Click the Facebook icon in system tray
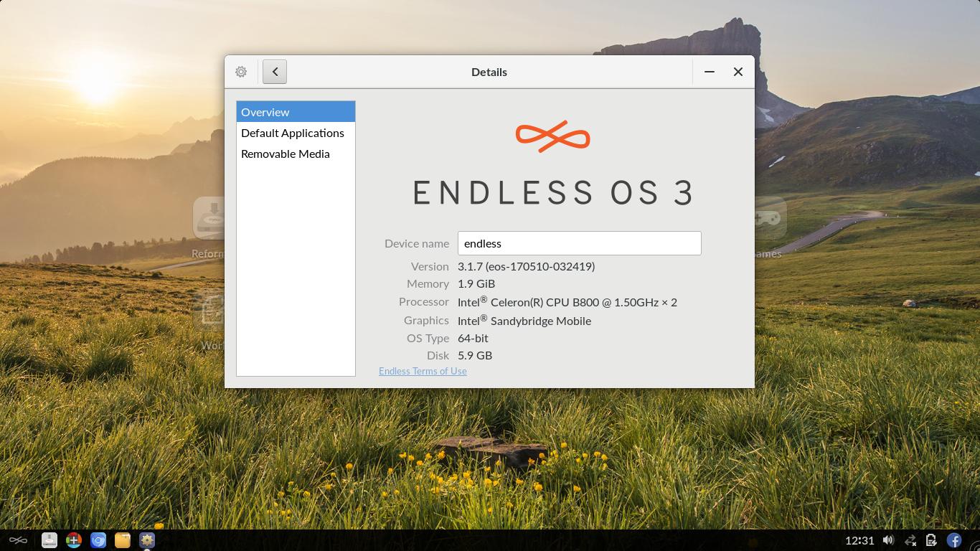This screenshot has width=980, height=551. [x=954, y=540]
